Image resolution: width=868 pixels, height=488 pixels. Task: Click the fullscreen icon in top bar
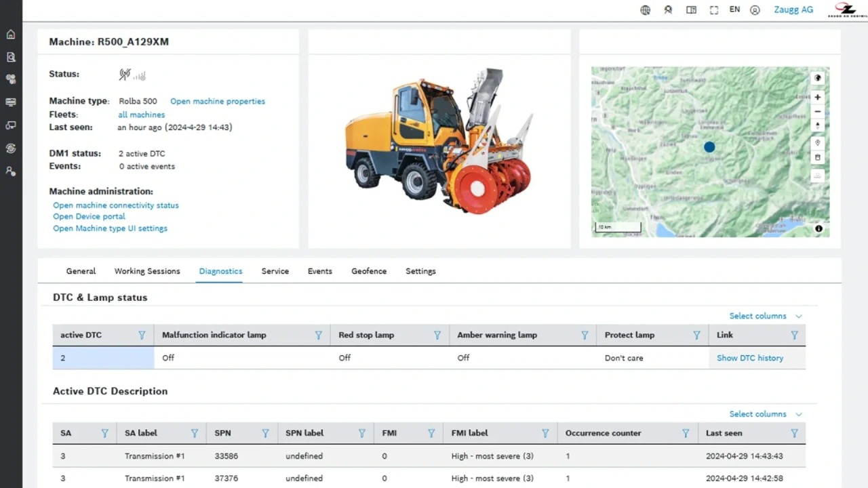(x=713, y=10)
